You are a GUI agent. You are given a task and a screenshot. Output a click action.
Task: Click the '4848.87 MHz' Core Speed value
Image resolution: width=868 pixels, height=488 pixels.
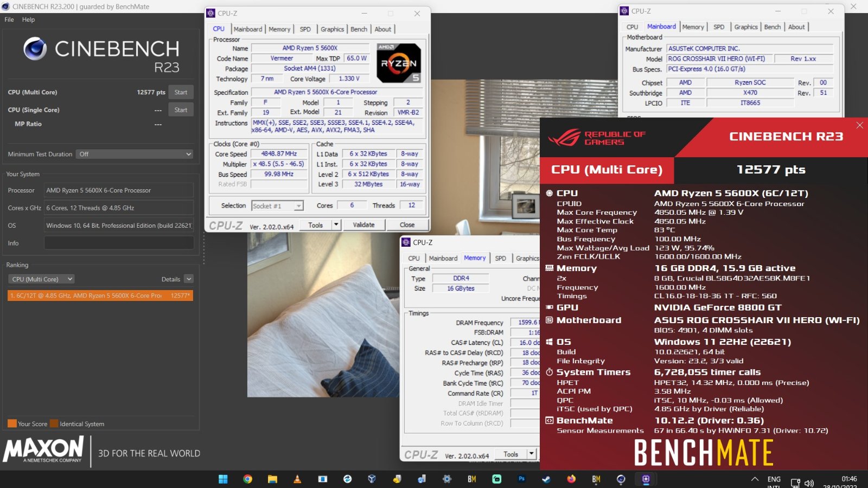pyautogui.click(x=279, y=154)
